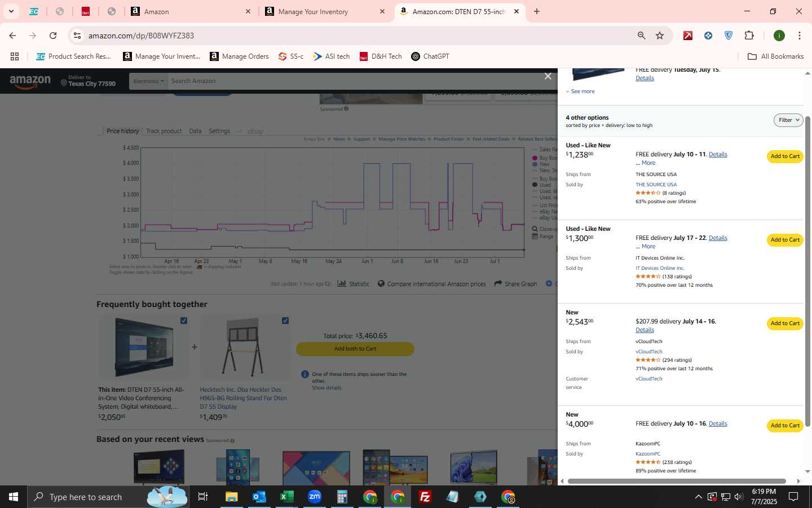
Task: Open the Electronics search category dropdown
Action: (149, 81)
